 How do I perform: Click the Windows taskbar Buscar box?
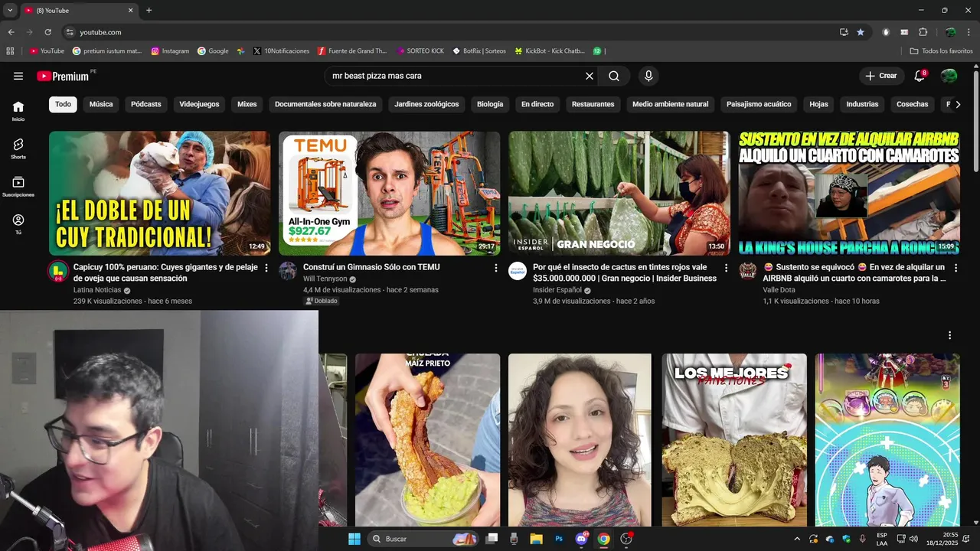(x=423, y=539)
